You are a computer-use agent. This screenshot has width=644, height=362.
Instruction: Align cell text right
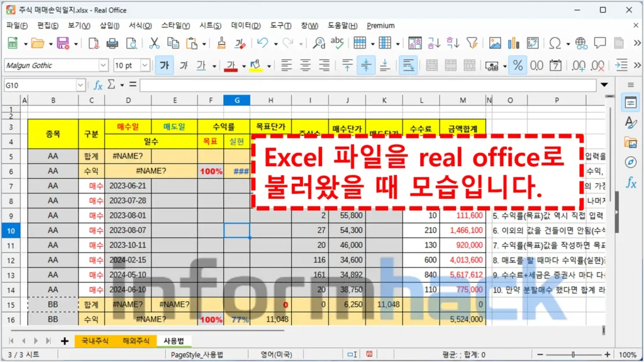[x=324, y=65]
